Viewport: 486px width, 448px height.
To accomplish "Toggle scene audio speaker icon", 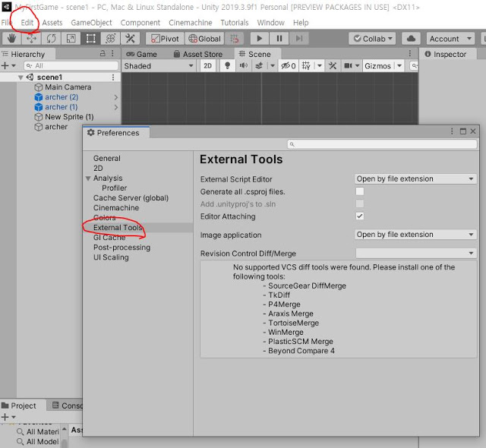I will (243, 66).
